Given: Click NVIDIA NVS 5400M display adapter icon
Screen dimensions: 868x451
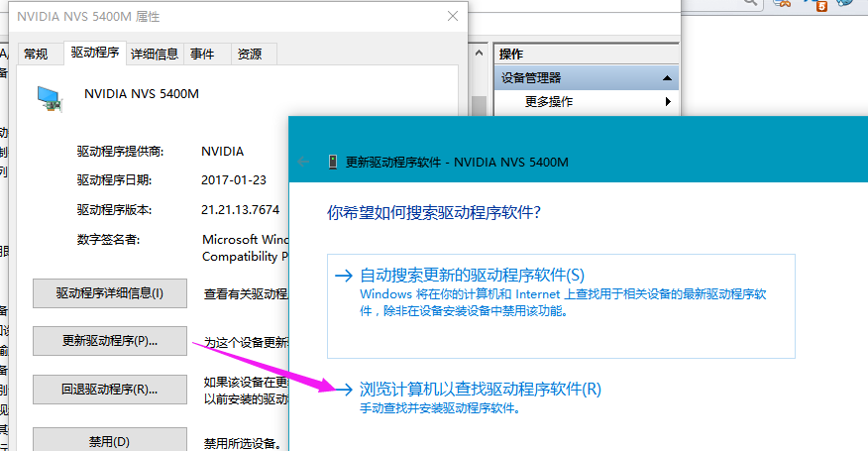Looking at the screenshot, I should pos(50,99).
